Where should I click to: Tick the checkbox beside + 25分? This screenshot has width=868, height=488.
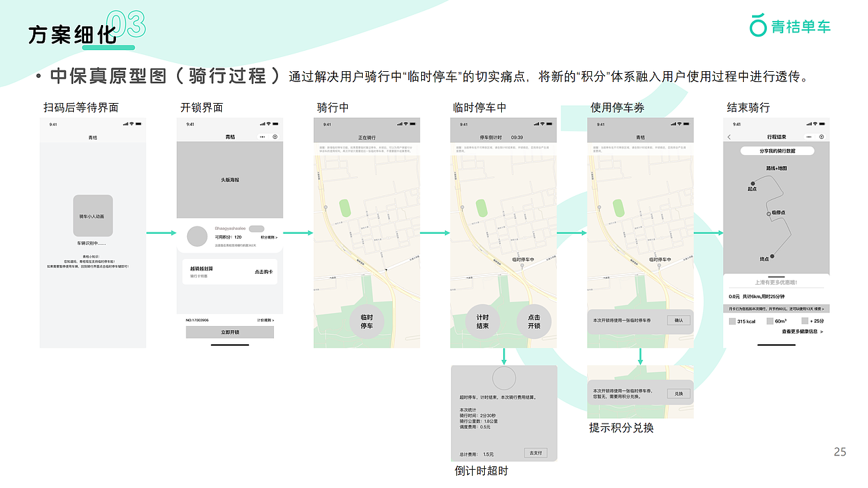point(804,320)
